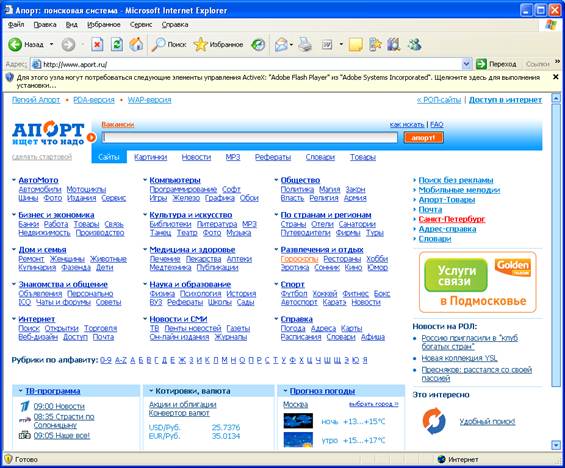Click in the Aport search input field

(x=250, y=137)
